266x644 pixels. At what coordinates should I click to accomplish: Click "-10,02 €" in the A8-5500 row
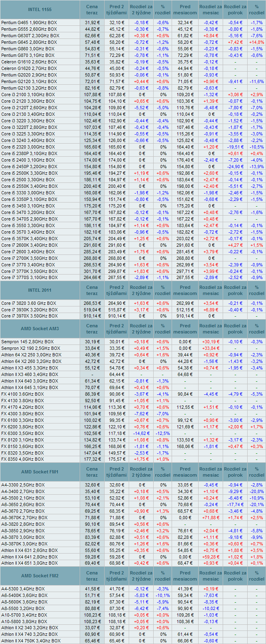(211, 608)
